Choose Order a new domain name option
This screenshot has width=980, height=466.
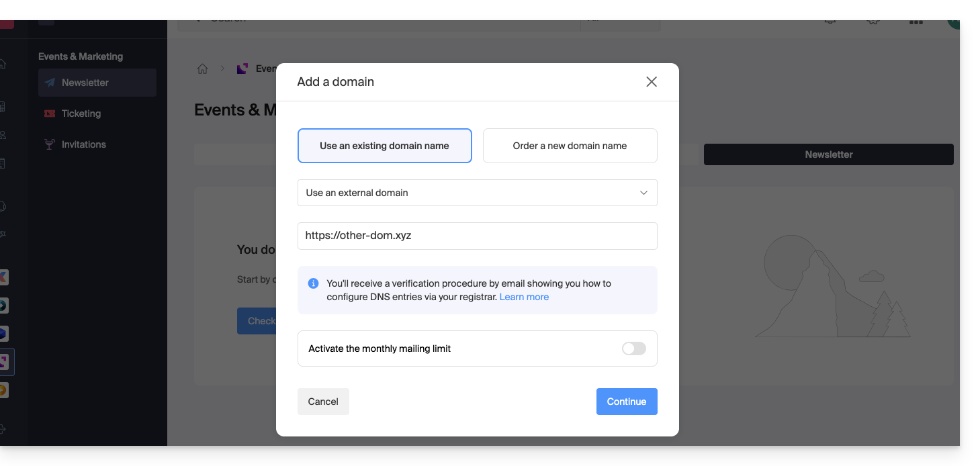[x=570, y=146]
